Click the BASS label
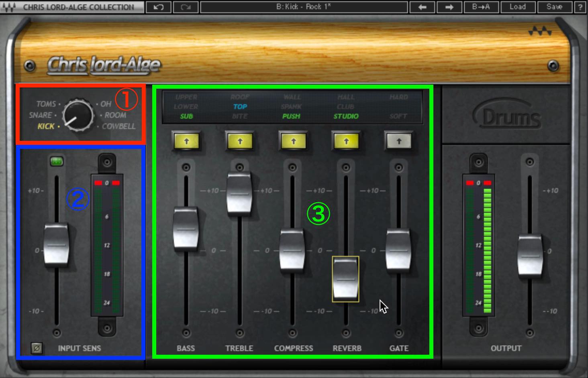The image size is (588, 378). tap(186, 348)
